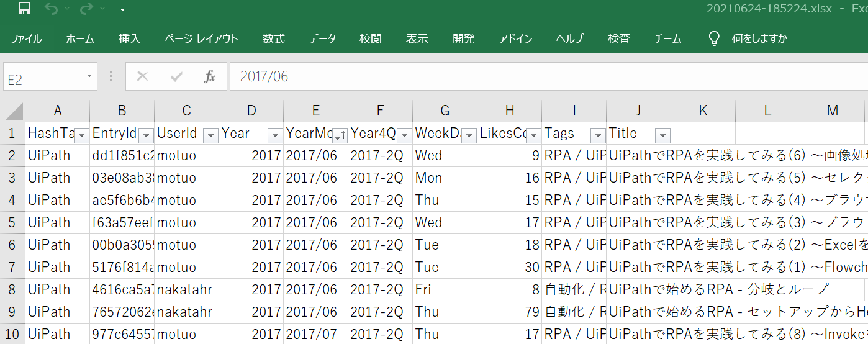
Task: Open the データ ribbon tab
Action: click(322, 38)
